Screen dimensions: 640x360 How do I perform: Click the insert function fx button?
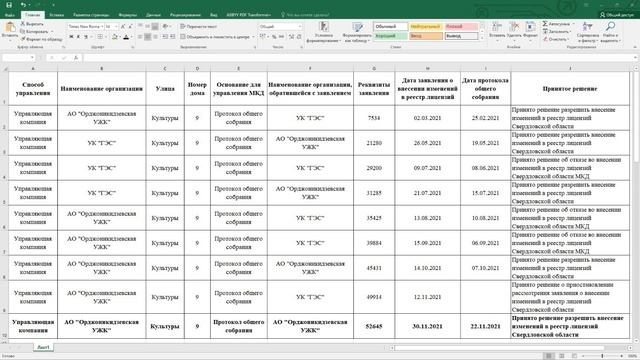(x=76, y=58)
